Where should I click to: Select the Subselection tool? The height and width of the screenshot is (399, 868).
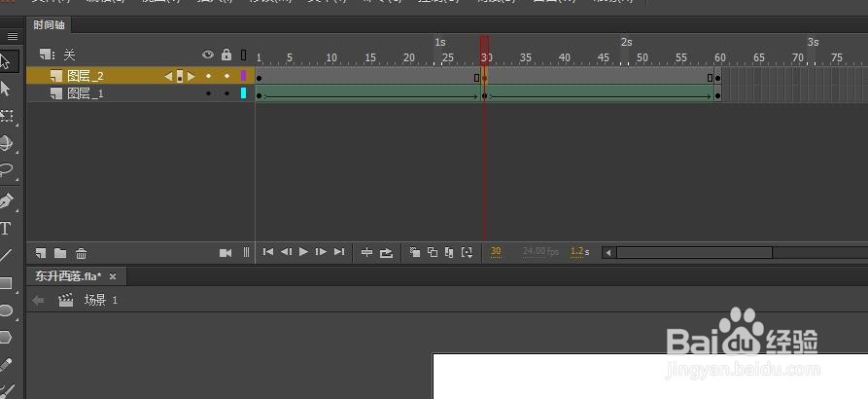point(6,89)
